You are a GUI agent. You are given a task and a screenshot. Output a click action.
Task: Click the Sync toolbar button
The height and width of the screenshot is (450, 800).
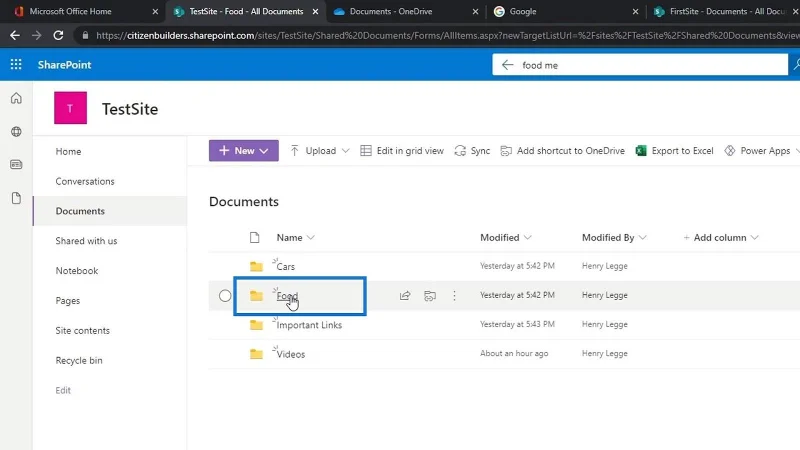coord(472,151)
